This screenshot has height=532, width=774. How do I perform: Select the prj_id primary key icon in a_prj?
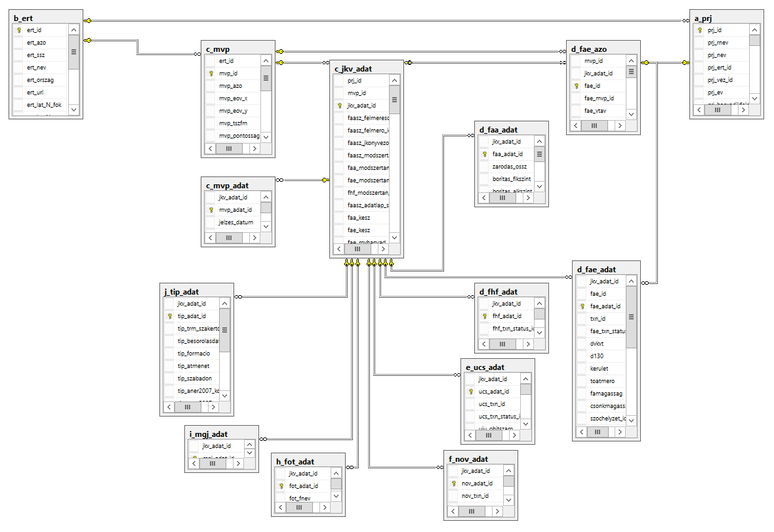(700, 30)
